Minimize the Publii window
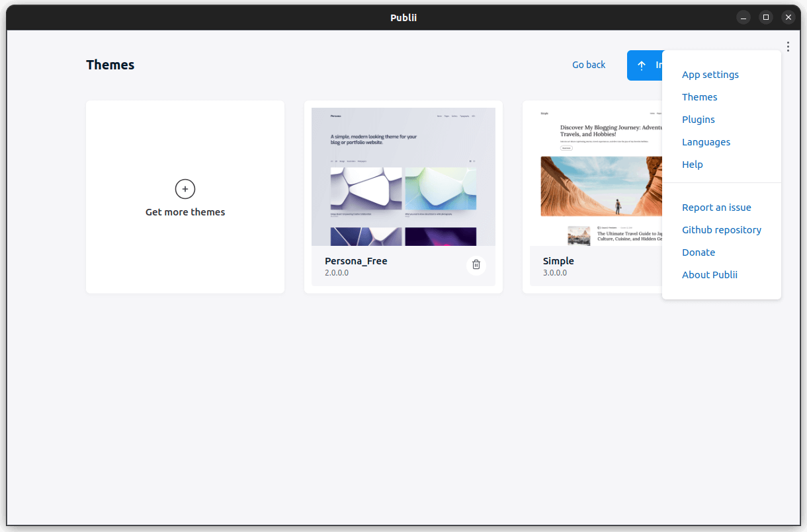The image size is (807, 532). pyautogui.click(x=743, y=18)
